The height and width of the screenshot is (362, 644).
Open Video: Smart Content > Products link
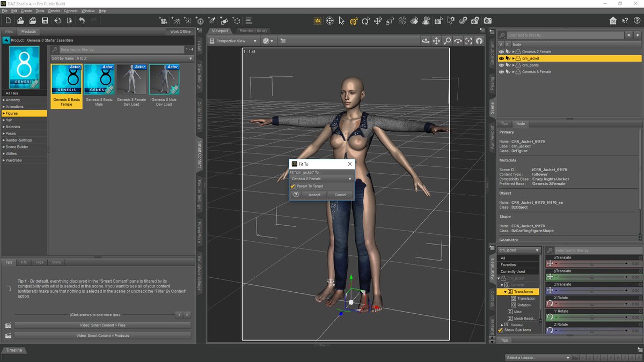103,336
